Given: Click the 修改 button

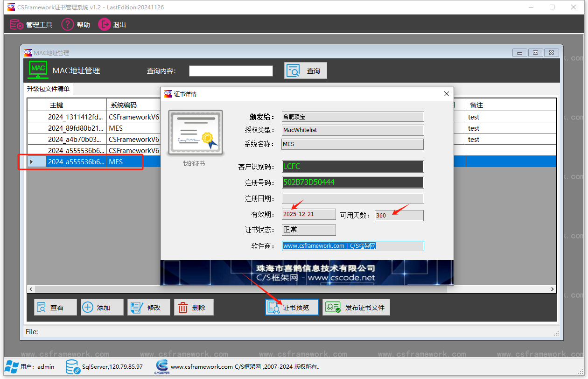Looking at the screenshot, I should (149, 307).
